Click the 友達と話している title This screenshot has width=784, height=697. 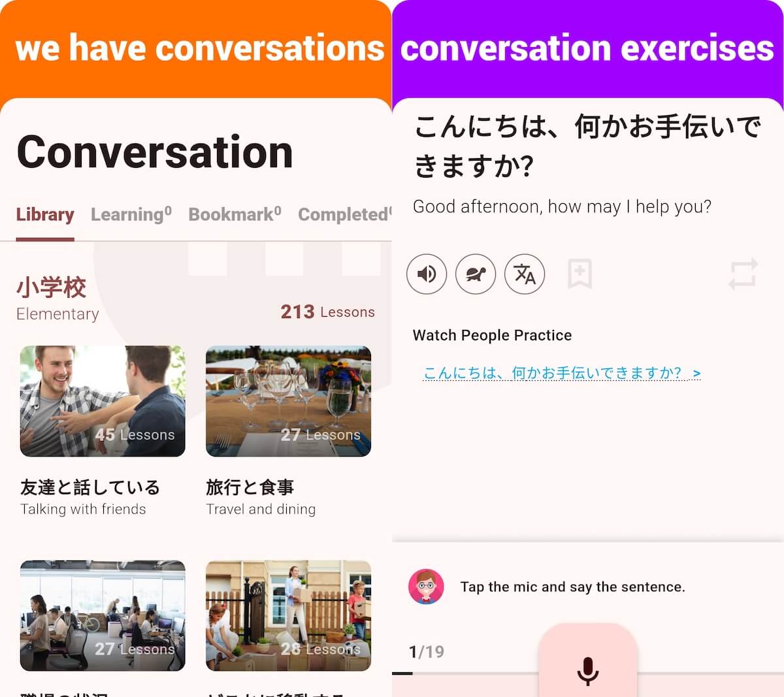point(90,487)
